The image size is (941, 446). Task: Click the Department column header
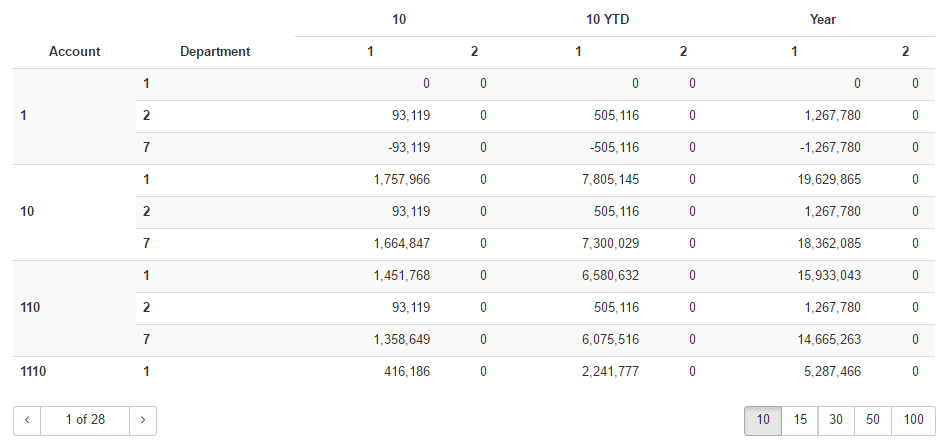point(215,52)
